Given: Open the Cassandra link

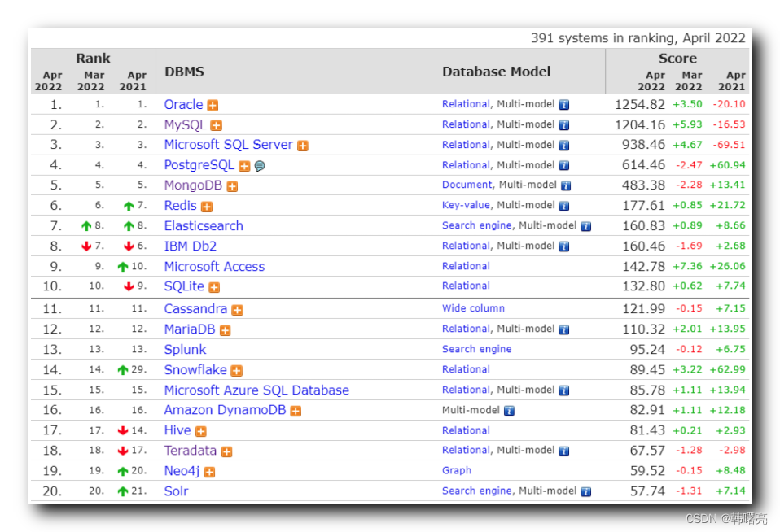Looking at the screenshot, I should click(x=195, y=309).
